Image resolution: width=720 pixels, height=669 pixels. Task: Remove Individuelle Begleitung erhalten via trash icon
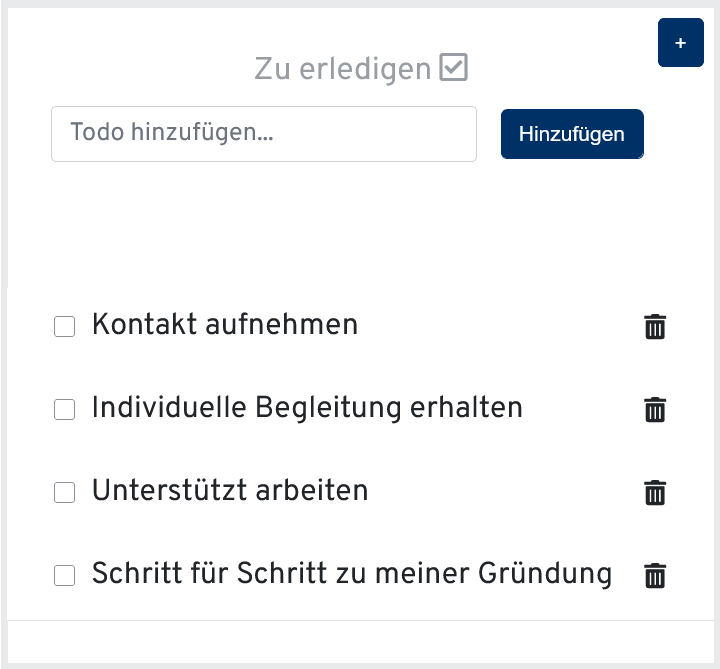tap(655, 410)
